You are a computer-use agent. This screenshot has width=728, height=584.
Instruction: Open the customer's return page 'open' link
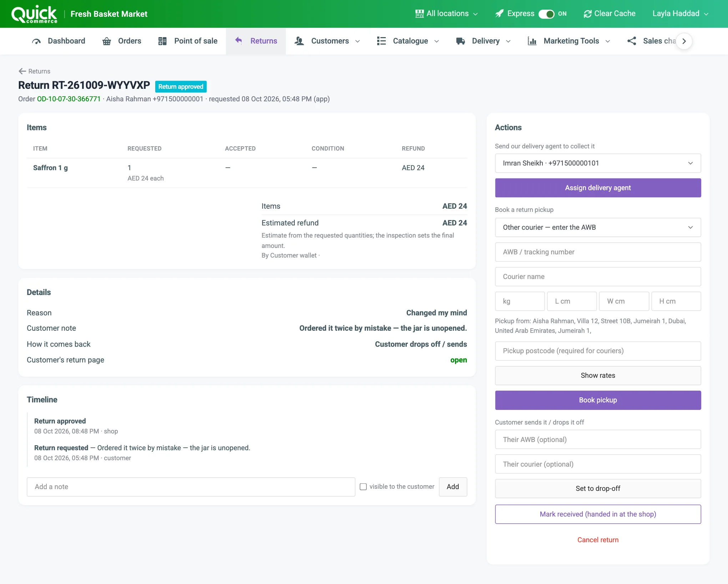pyautogui.click(x=459, y=360)
